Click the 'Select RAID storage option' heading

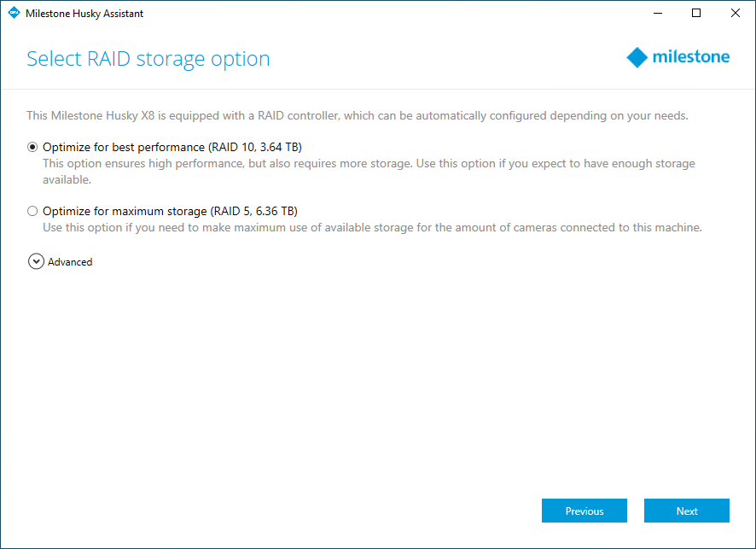[148, 59]
